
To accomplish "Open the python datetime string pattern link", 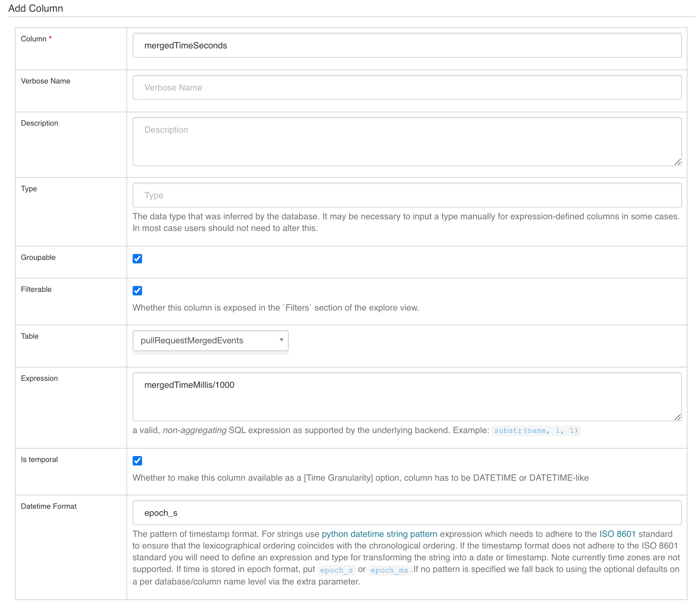I will pos(379,534).
